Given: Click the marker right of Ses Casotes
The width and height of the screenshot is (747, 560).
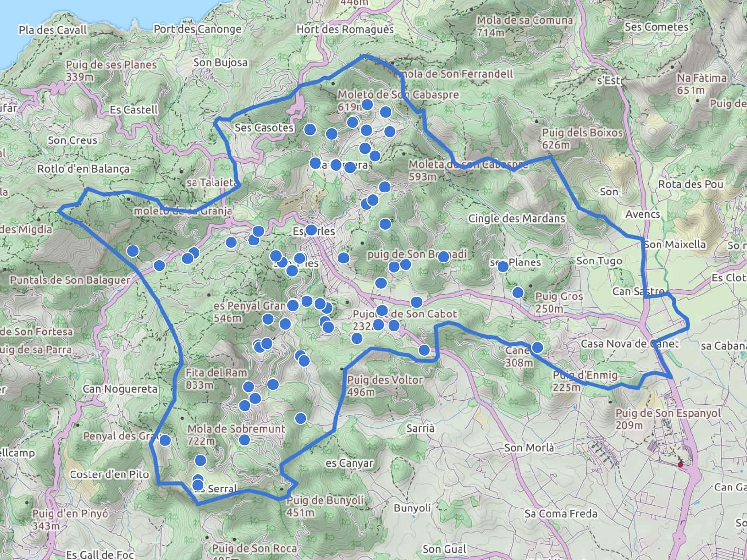Looking at the screenshot, I should coord(310,129).
